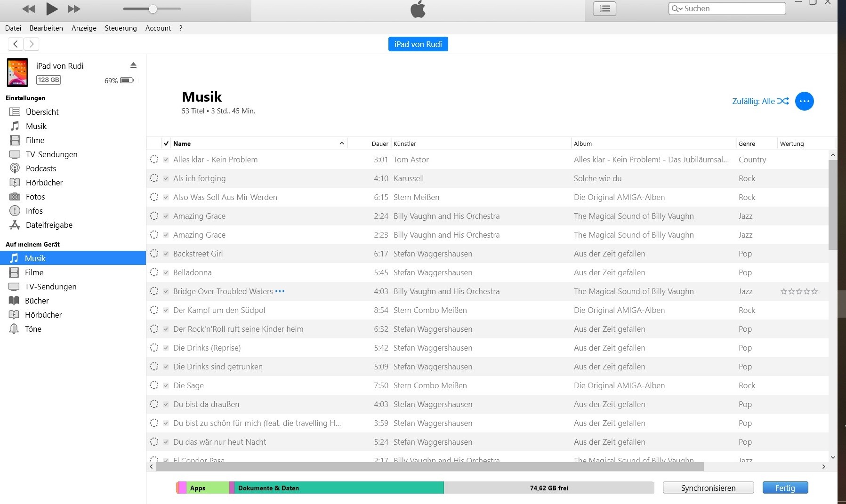Sort by the Name column header
The height and width of the screenshot is (504, 846).
click(258, 144)
